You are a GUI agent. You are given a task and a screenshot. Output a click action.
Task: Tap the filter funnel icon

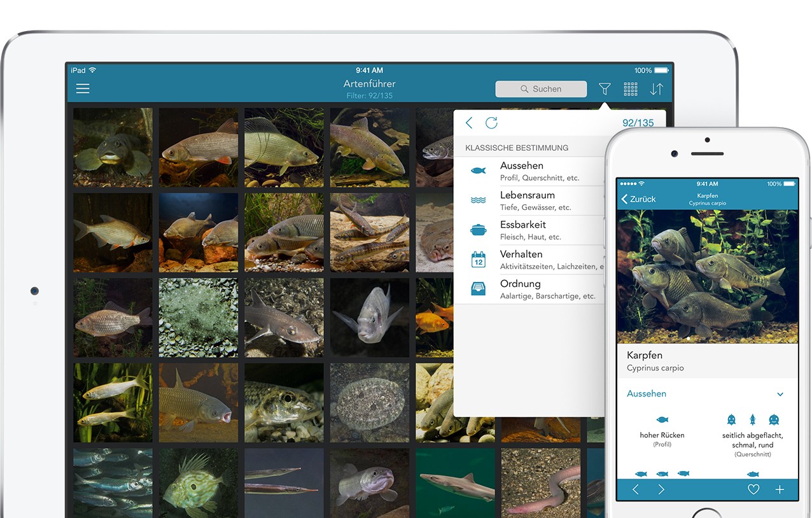pos(605,89)
